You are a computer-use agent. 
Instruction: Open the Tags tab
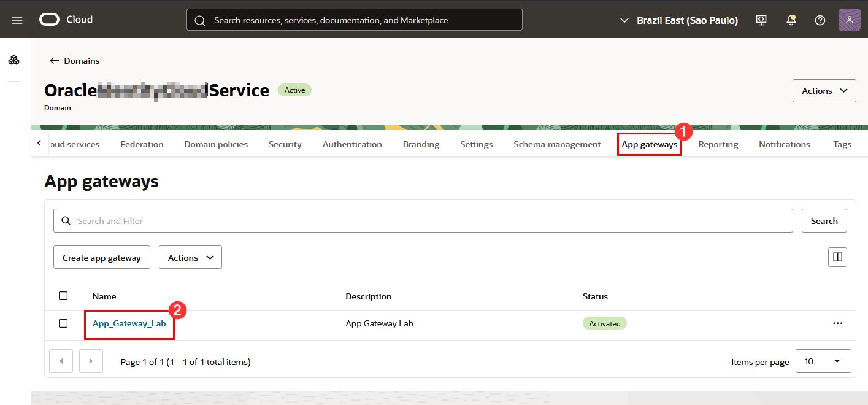coord(842,144)
